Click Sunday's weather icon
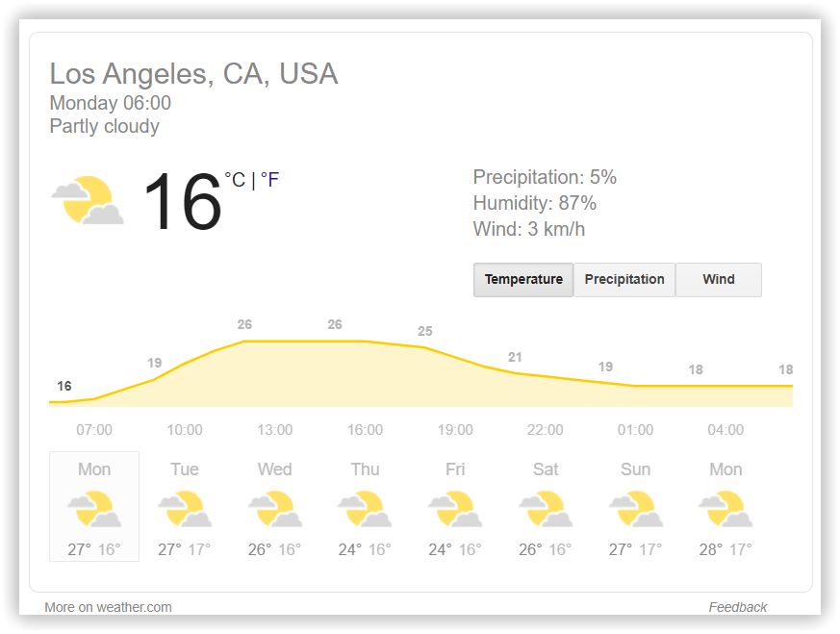This screenshot has height=634, width=840. [x=635, y=508]
